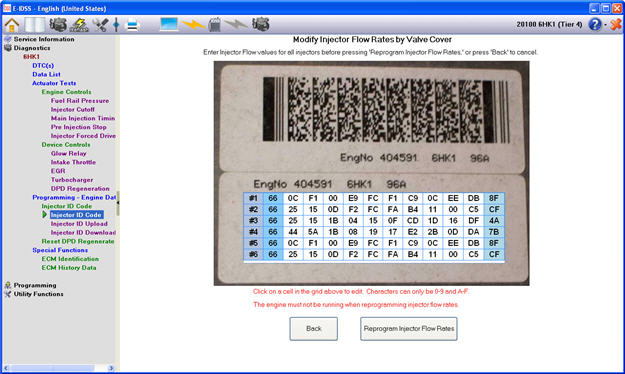
Task: Select 6HK1 engine node
Action: coord(31,57)
